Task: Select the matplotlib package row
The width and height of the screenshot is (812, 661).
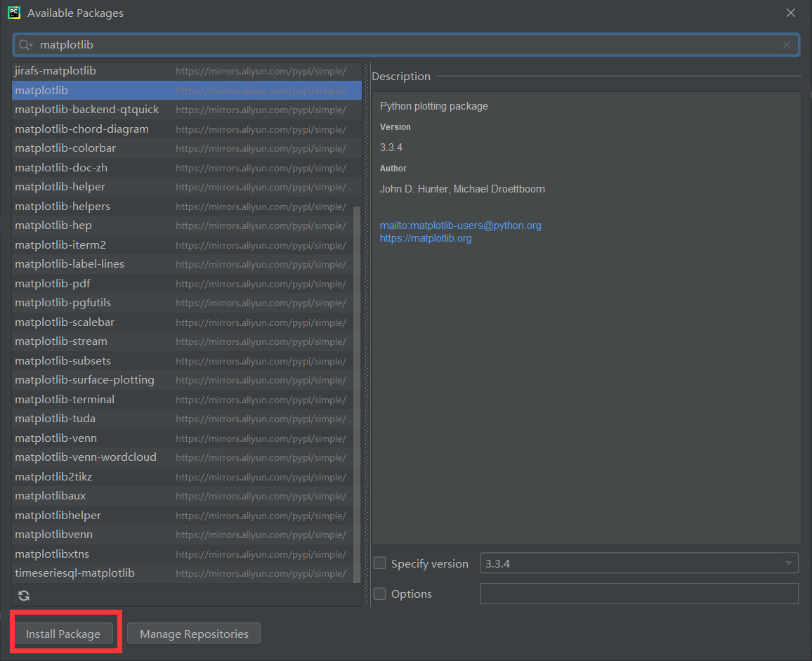Action: point(186,90)
